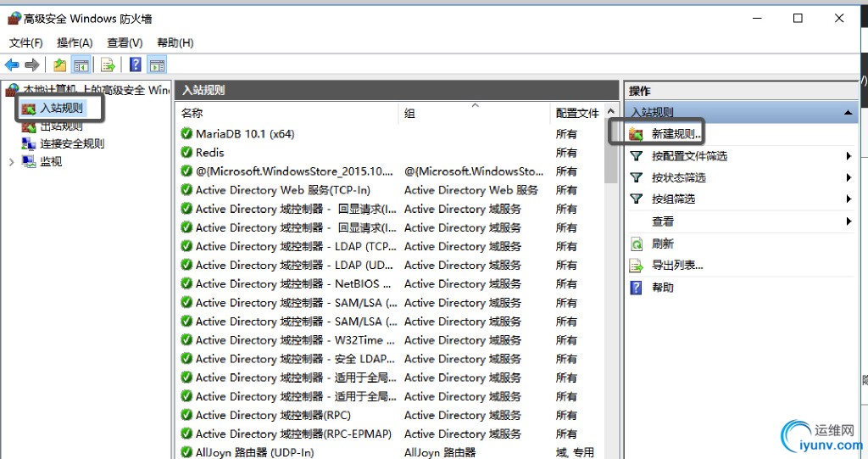Click 新建规则... in the Actions pane

676,133
